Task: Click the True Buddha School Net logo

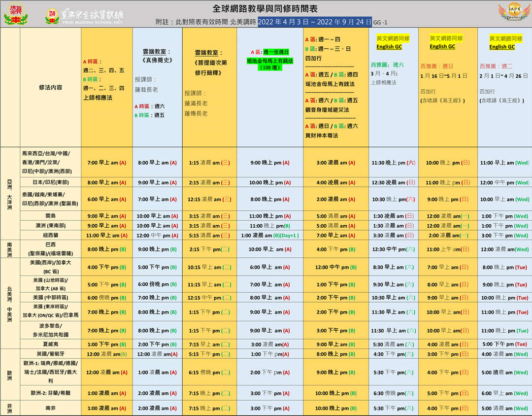Action: click(x=84, y=17)
